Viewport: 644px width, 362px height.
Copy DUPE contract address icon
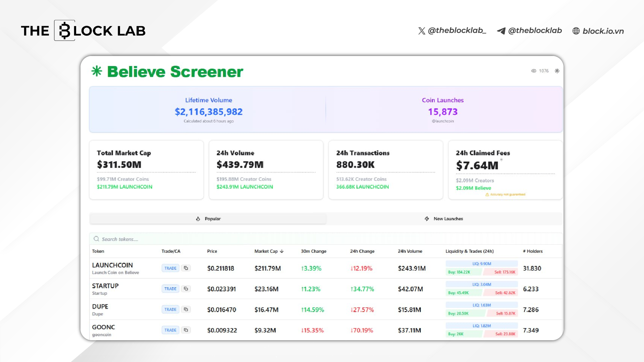(186, 309)
